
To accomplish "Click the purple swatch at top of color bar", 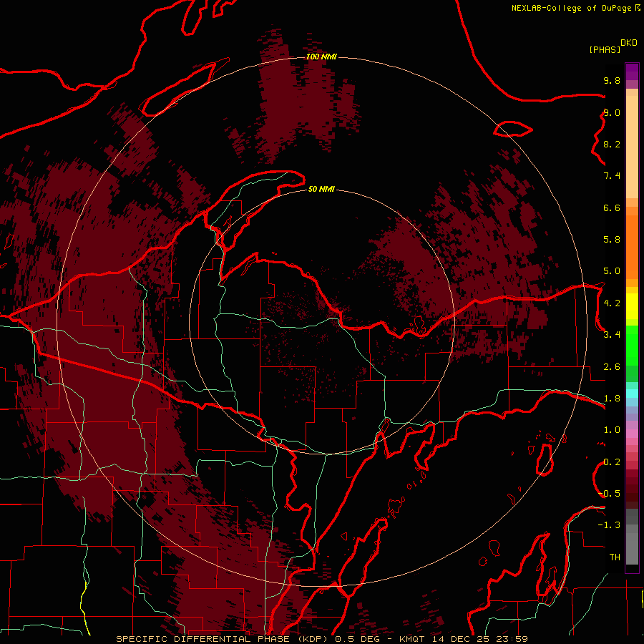I will point(632,72).
